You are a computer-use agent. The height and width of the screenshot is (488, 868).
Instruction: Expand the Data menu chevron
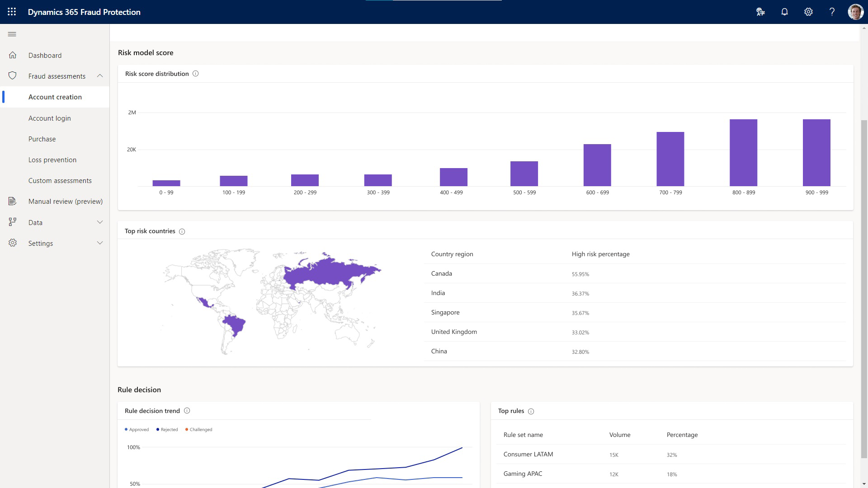click(100, 222)
